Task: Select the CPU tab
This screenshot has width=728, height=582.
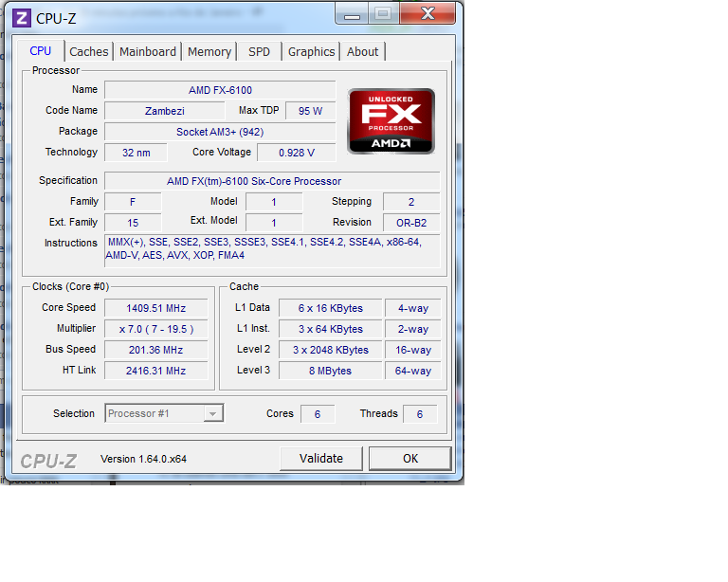Action: coord(41,50)
